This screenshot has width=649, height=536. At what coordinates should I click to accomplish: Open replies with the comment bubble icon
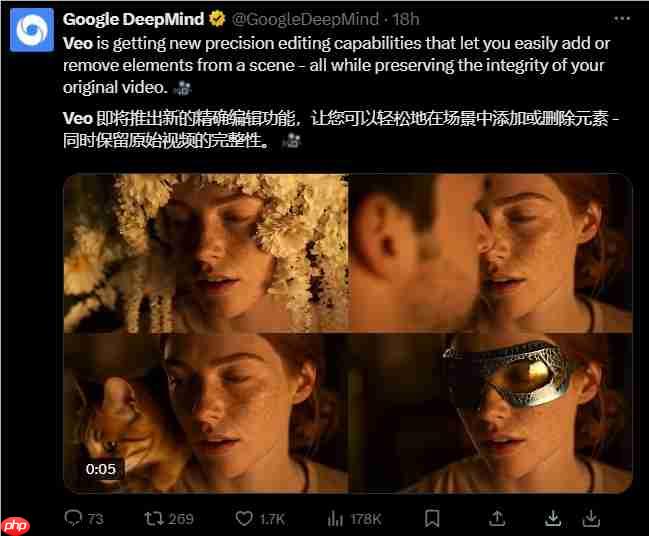(73, 518)
